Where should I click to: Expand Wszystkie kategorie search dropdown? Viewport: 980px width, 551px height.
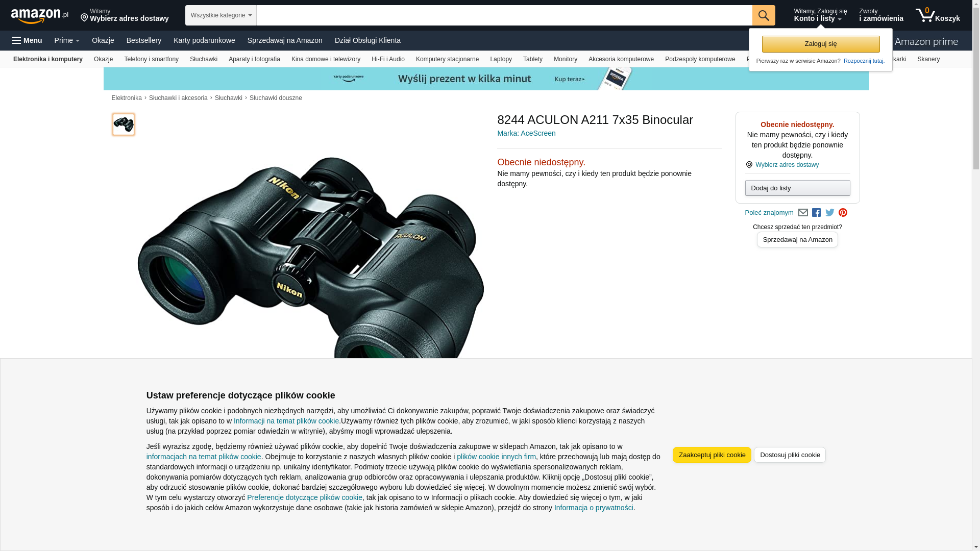click(221, 15)
